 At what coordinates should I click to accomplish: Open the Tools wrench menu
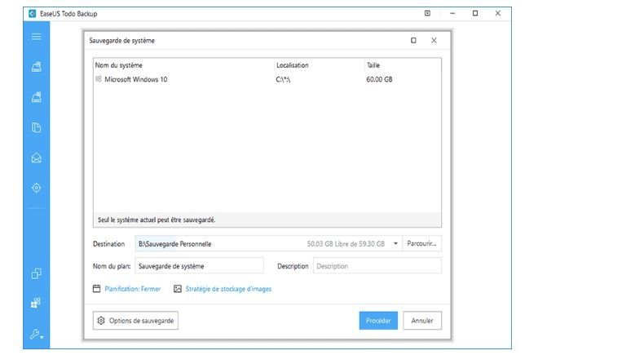click(x=37, y=334)
